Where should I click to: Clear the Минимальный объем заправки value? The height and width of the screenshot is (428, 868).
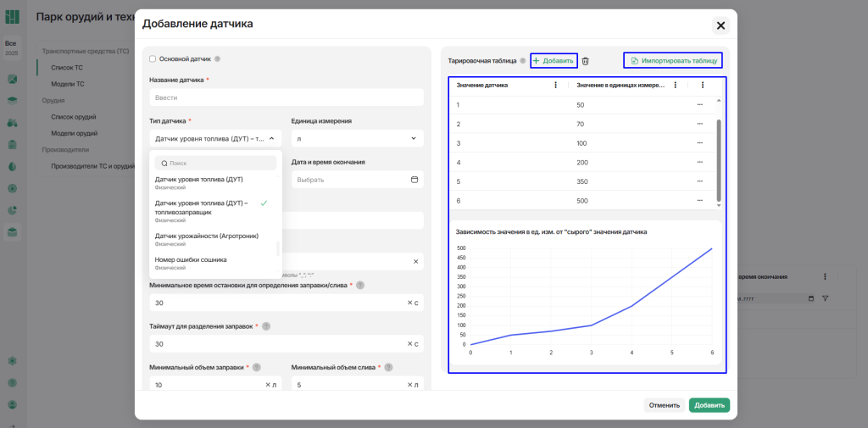(x=267, y=385)
